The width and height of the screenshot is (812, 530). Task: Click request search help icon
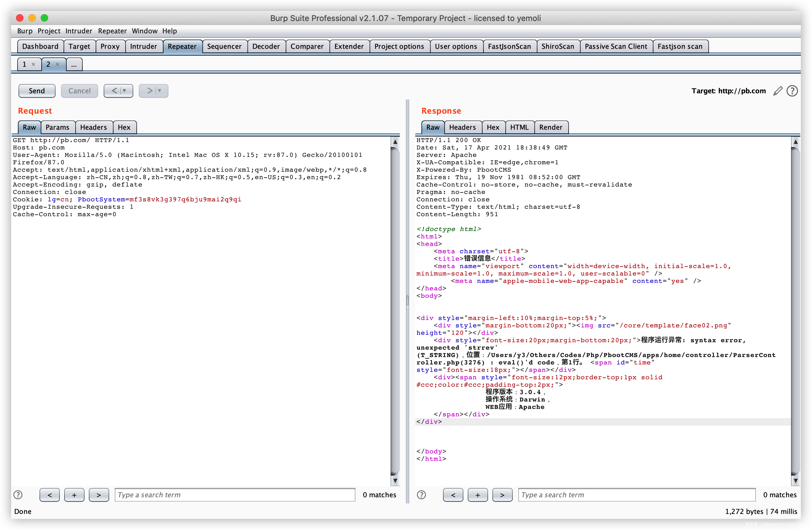18,495
